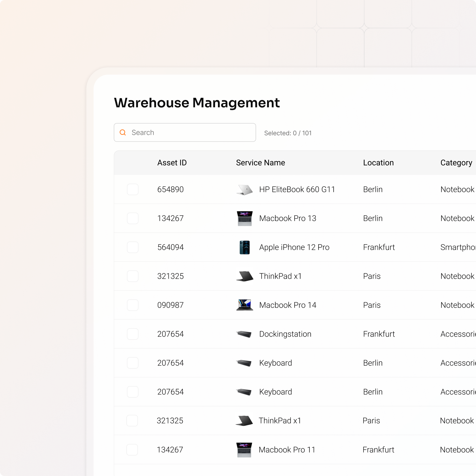Click Berlin in the HP EliteBook row
The image size is (476, 476).
(373, 189)
